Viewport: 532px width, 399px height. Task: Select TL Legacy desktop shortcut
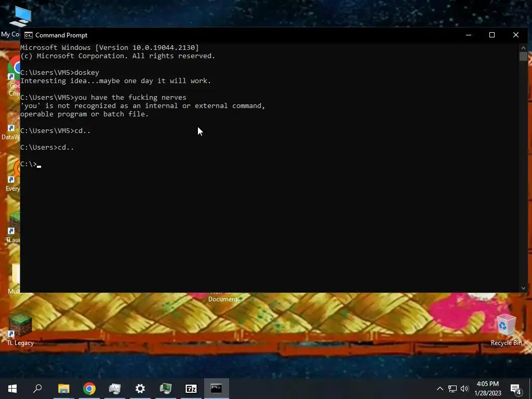[20, 330]
